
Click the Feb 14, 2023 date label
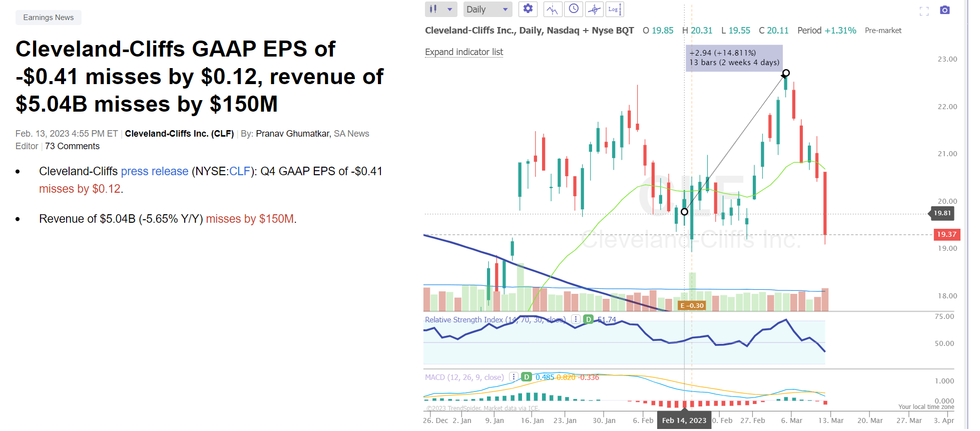click(684, 420)
